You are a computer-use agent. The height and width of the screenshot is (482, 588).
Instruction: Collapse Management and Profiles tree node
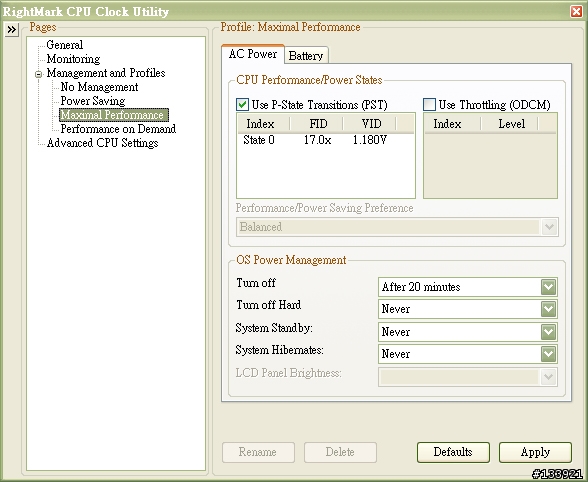tap(38, 74)
